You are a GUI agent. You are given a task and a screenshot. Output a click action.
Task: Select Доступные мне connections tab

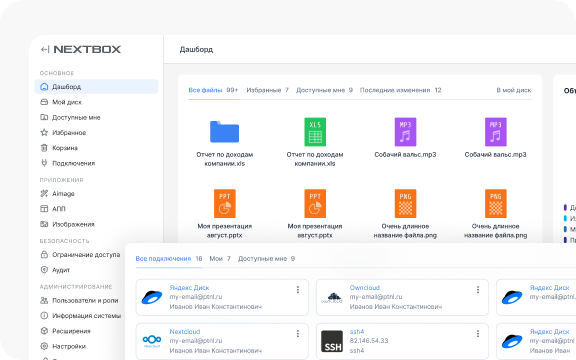[266, 259]
